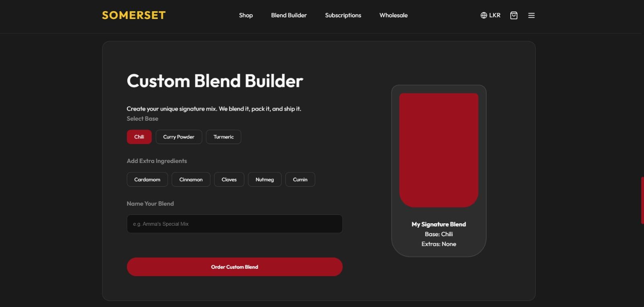The height and width of the screenshot is (307, 644).
Task: Open the shopping bag cart icon
Action: [x=514, y=15]
